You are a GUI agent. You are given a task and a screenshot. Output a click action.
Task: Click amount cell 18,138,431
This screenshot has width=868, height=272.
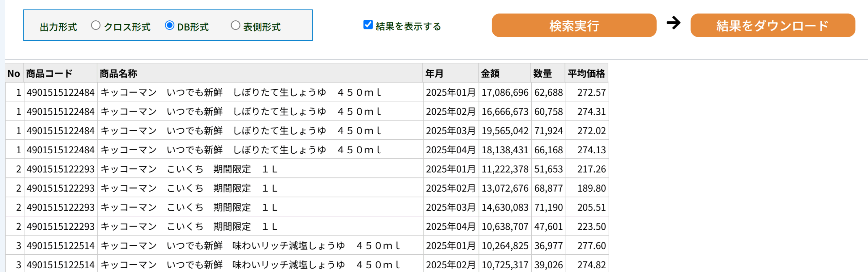tap(505, 150)
